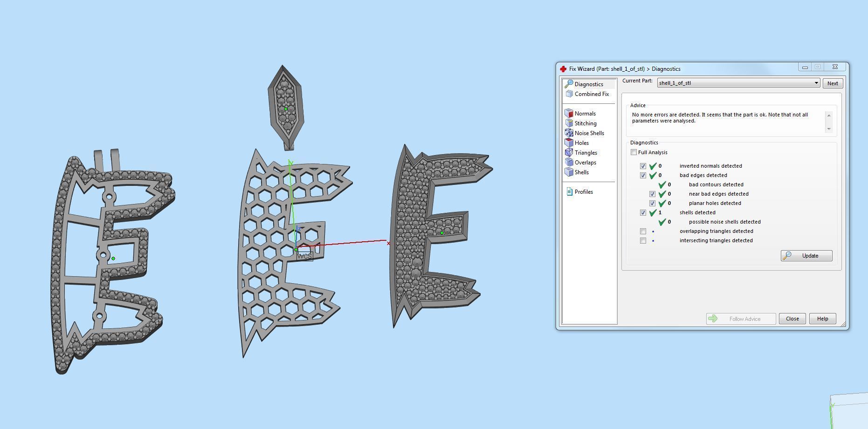Toggle inverted normals detected checkbox
This screenshot has height=429, width=868.
click(643, 166)
